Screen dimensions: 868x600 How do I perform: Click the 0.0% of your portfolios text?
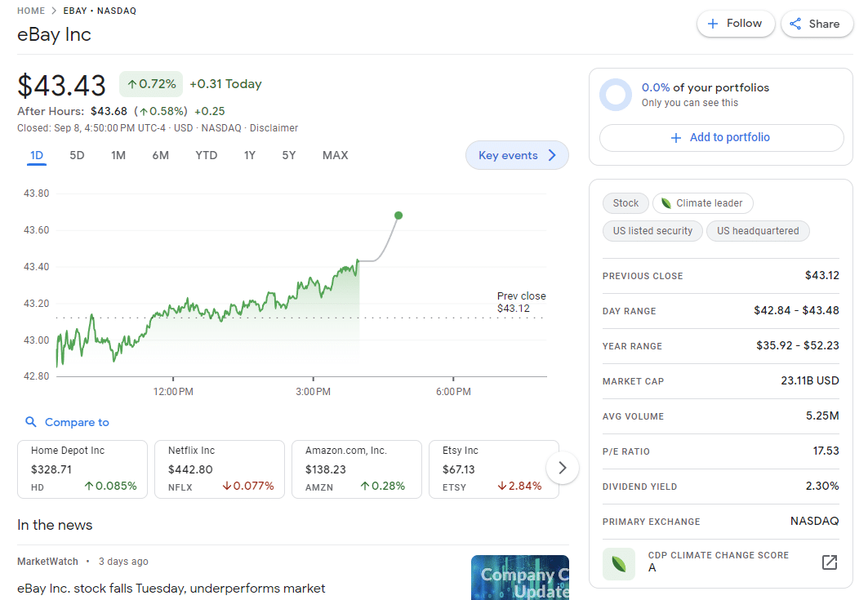tap(706, 87)
